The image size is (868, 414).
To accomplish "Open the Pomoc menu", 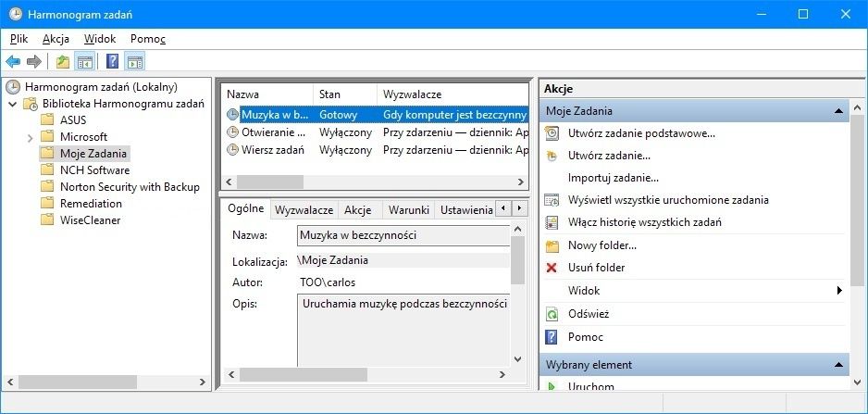I will coord(148,39).
